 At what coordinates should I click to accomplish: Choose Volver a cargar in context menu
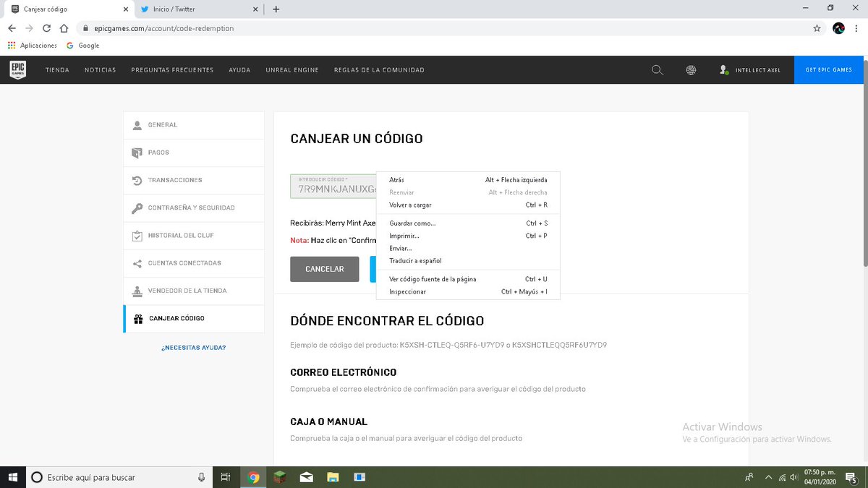468,205
